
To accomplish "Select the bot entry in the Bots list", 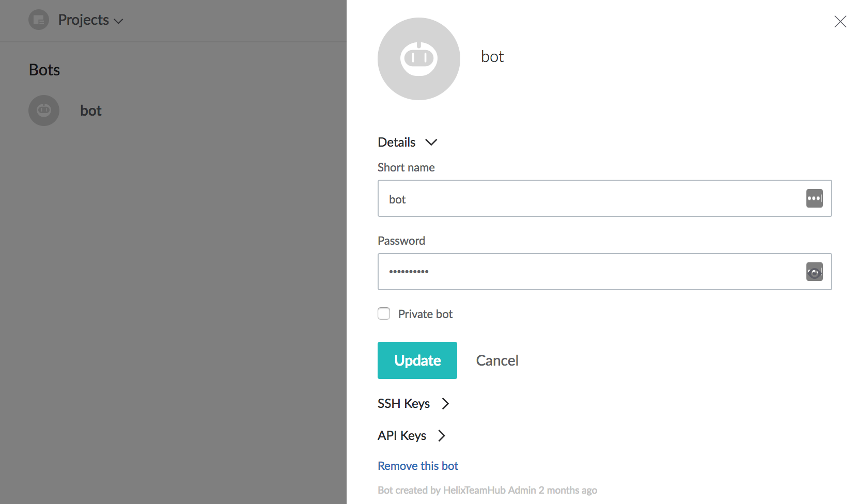I will (x=91, y=110).
